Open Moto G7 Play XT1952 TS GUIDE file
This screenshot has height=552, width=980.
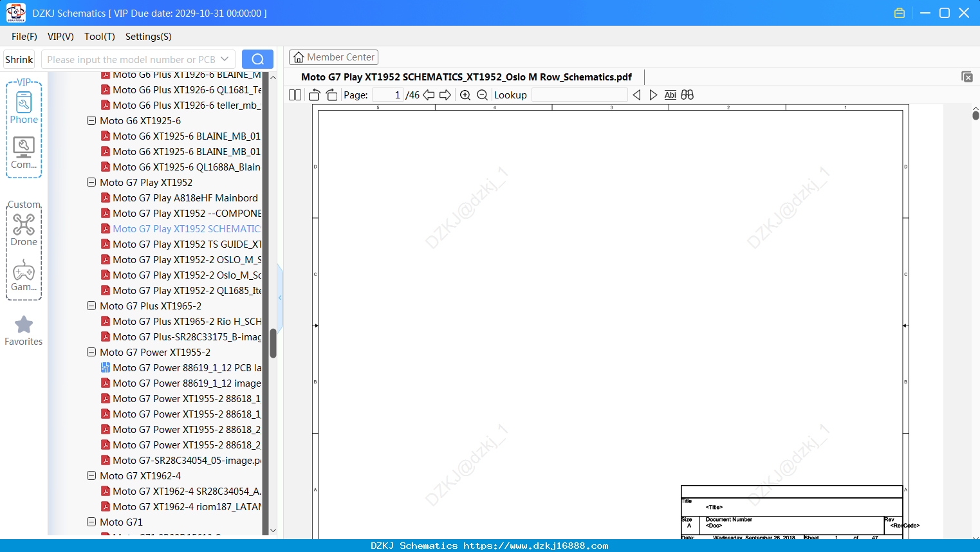click(x=181, y=244)
